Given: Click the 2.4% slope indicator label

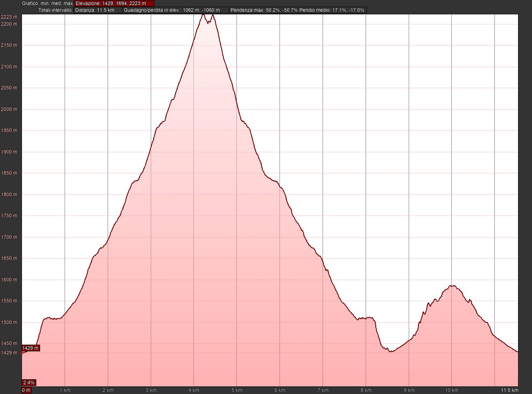Looking at the screenshot, I should [x=29, y=383].
